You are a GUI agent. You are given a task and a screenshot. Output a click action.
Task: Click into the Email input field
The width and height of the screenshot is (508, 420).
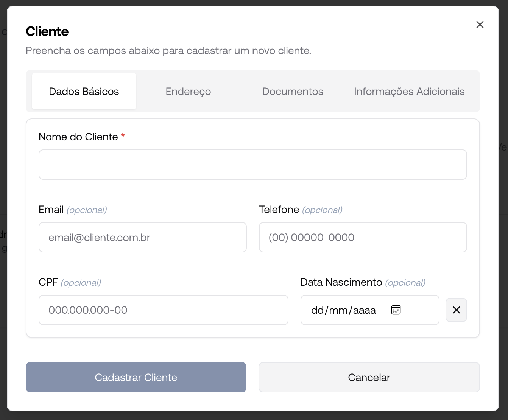pyautogui.click(x=142, y=237)
